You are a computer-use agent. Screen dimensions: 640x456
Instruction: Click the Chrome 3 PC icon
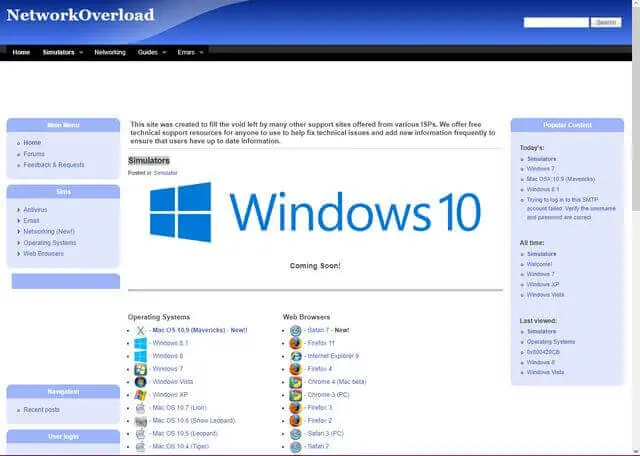(x=296, y=395)
